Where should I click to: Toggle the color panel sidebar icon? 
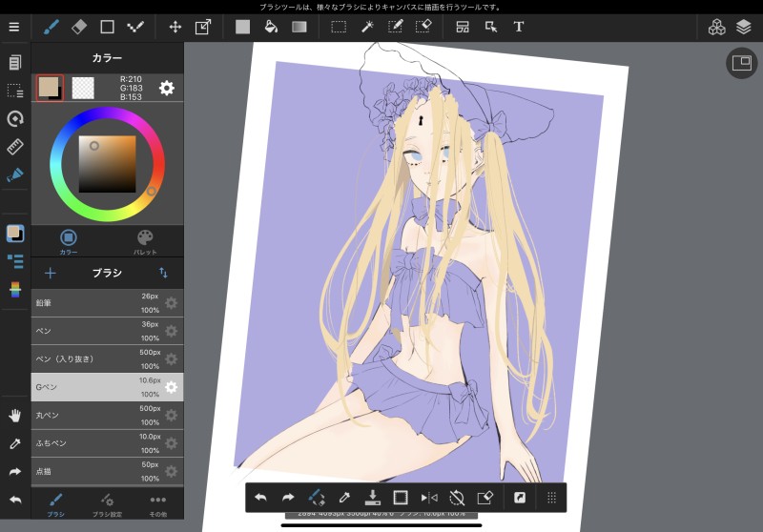click(x=15, y=234)
